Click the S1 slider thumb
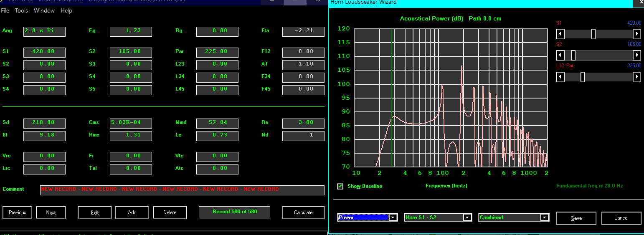The height and width of the screenshot is (235, 644). point(593,34)
